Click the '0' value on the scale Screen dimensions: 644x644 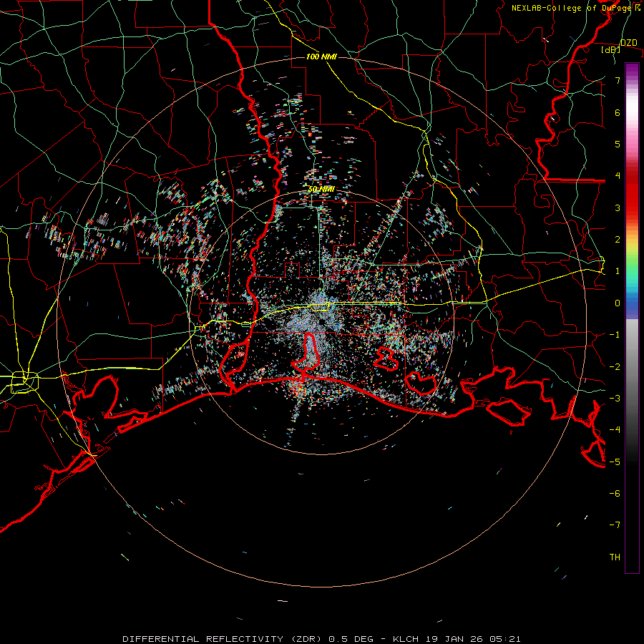point(618,303)
